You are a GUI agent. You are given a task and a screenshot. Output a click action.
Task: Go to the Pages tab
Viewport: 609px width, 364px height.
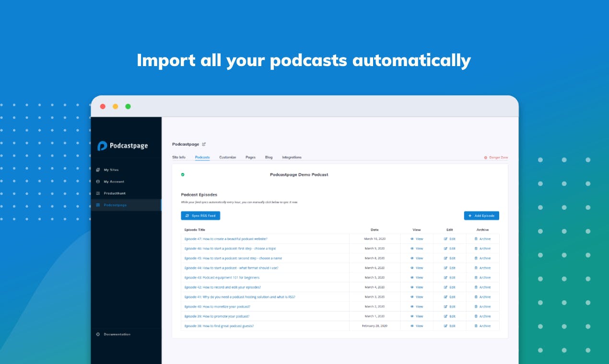click(250, 157)
